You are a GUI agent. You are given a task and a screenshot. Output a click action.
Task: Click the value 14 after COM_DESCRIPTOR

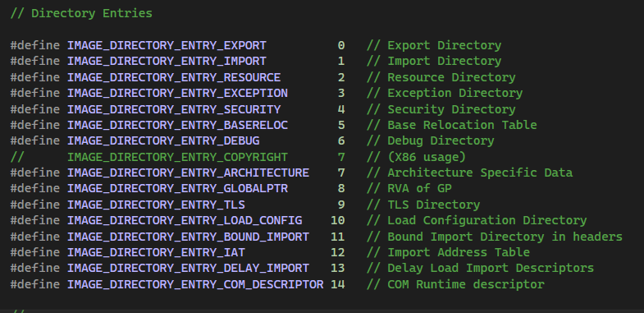coord(338,284)
